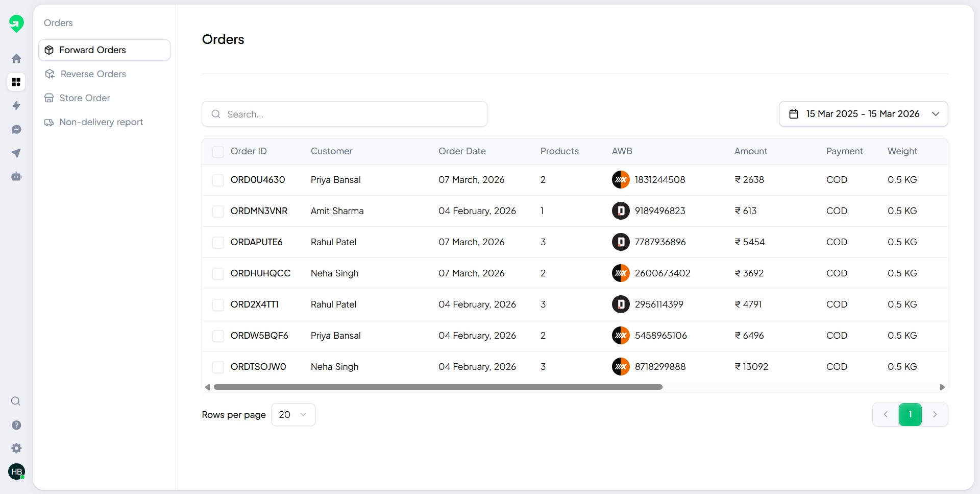Open sidebar Settings gear icon
Screen dimensions: 980x494
[x=16, y=448]
